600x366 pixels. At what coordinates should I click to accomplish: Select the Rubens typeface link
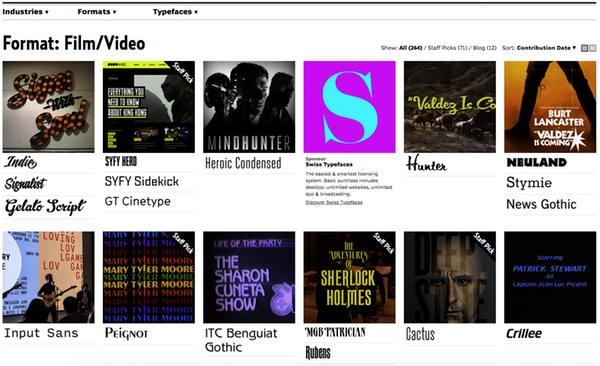coord(318,353)
